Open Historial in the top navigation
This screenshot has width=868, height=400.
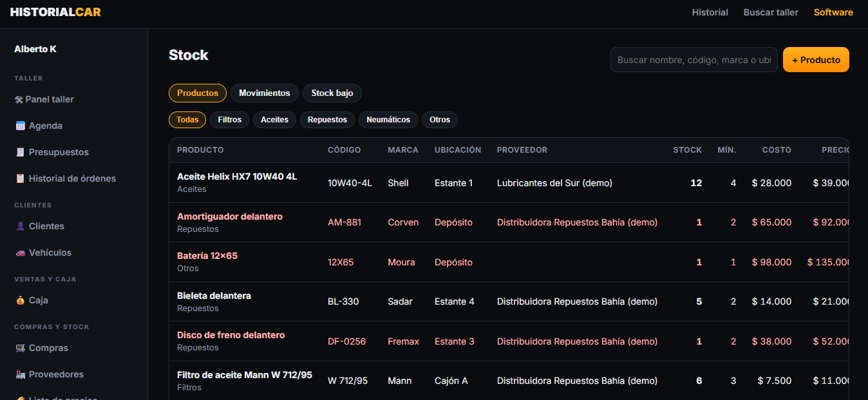(710, 12)
